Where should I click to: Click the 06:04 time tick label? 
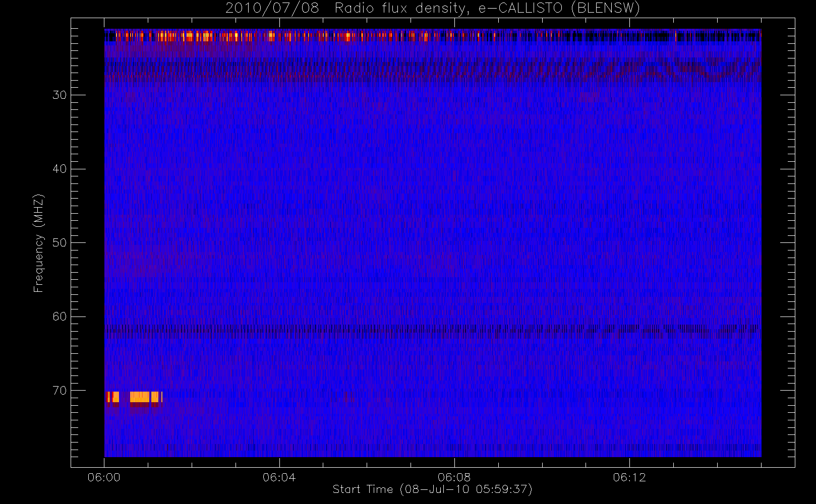click(x=279, y=477)
